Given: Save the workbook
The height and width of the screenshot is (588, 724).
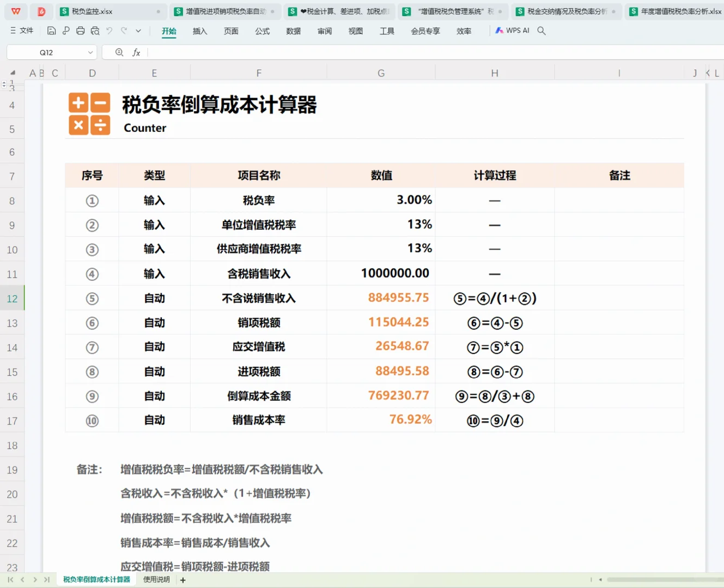Looking at the screenshot, I should [51, 30].
